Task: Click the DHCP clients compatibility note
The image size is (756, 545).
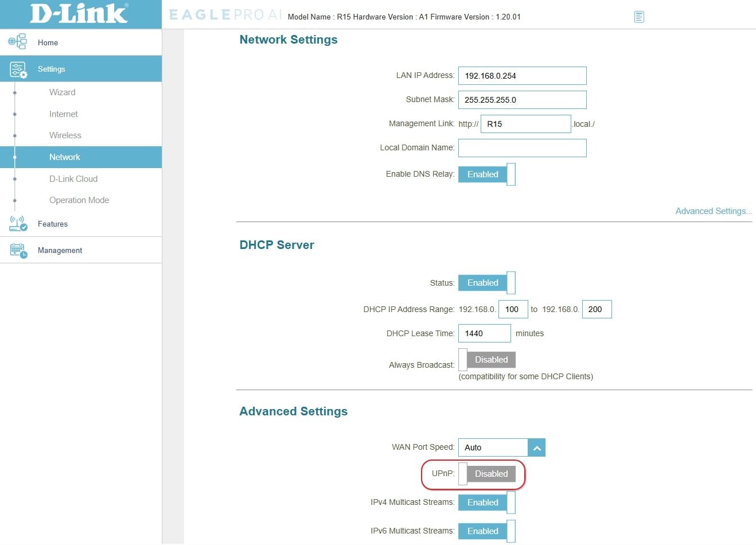Action: click(x=526, y=376)
